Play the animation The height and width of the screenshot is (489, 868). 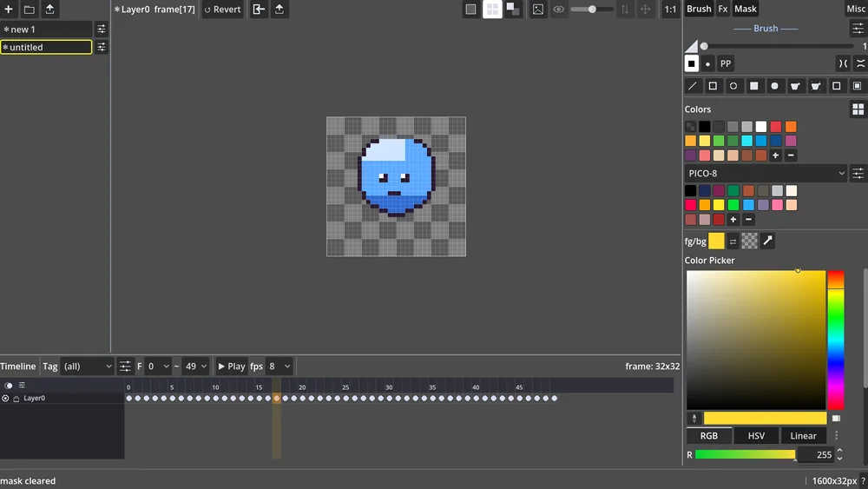click(x=232, y=367)
